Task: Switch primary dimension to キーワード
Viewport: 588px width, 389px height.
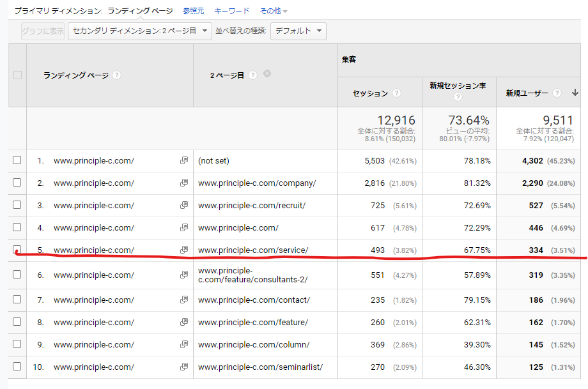Action: 232,11
